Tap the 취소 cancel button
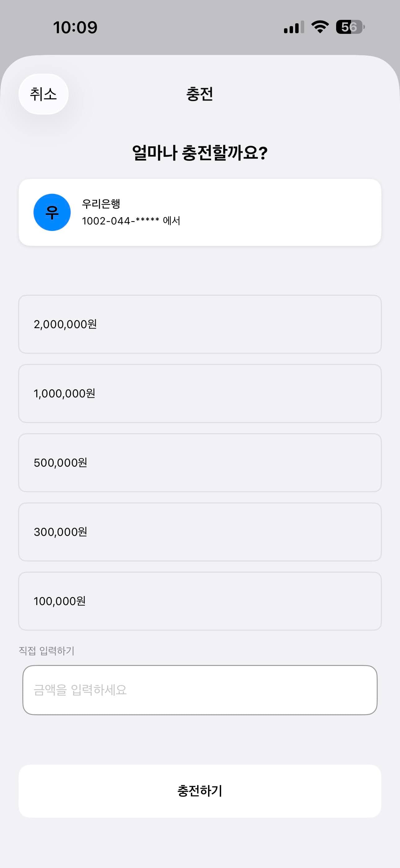 [43, 94]
